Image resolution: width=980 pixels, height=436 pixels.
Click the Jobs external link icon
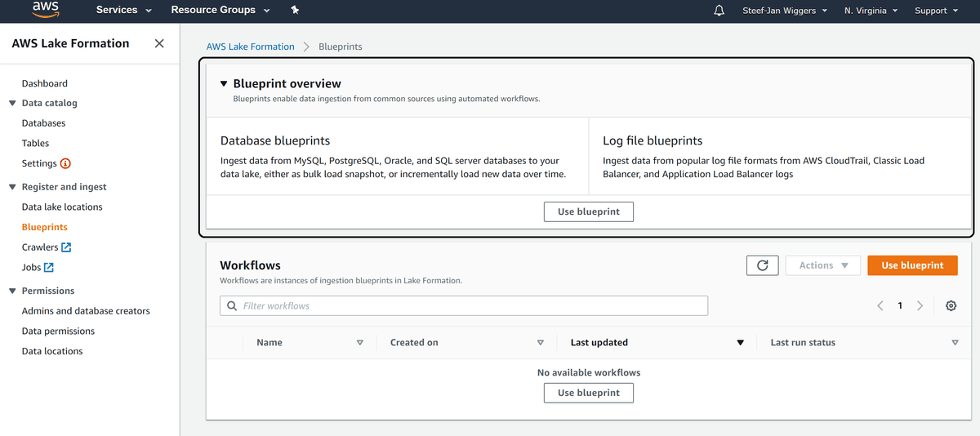coord(48,267)
